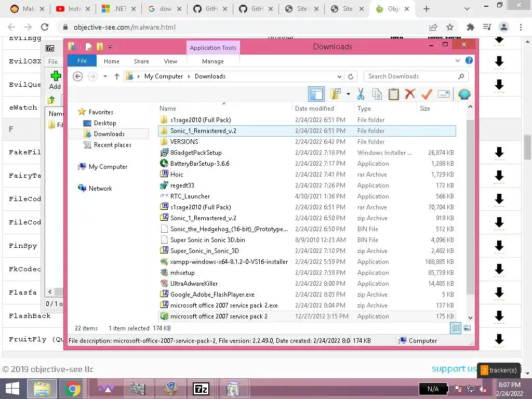Select the VERSIONS folder
Viewport: 532px width, 399px height.
[x=307, y=142]
